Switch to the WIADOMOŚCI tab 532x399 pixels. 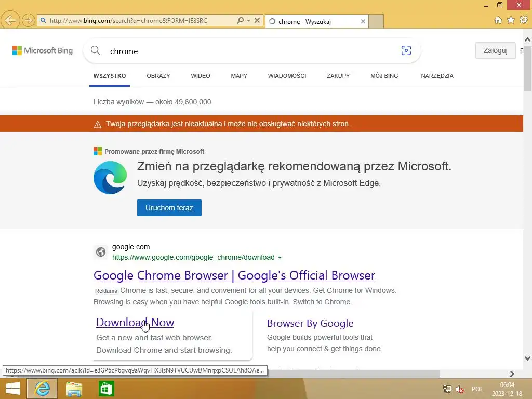(287, 76)
